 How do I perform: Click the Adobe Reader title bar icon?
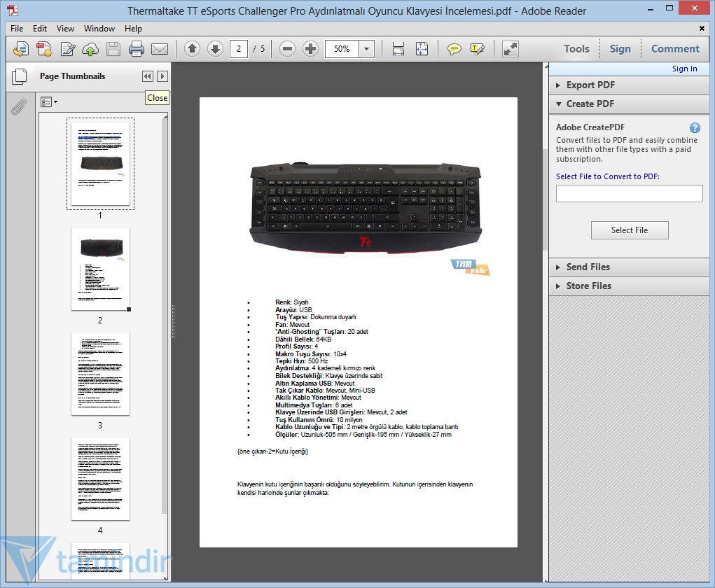[13, 10]
